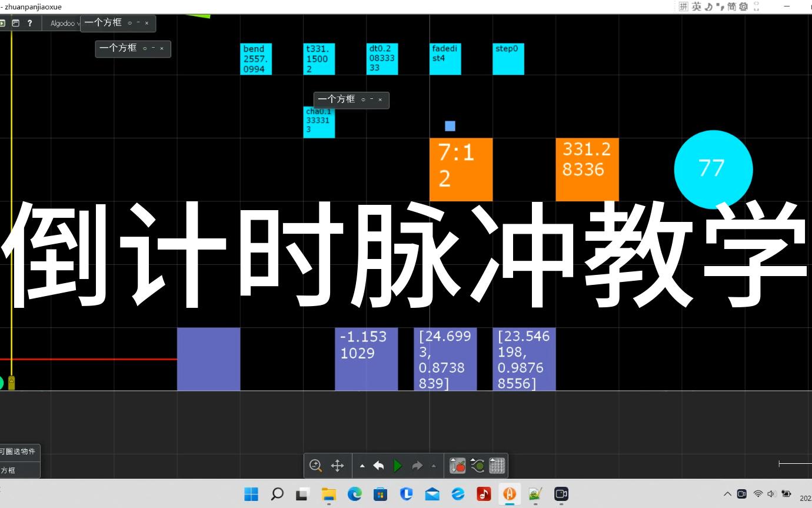Click the Undo arrow in the bottom toolbar

[x=378, y=466]
